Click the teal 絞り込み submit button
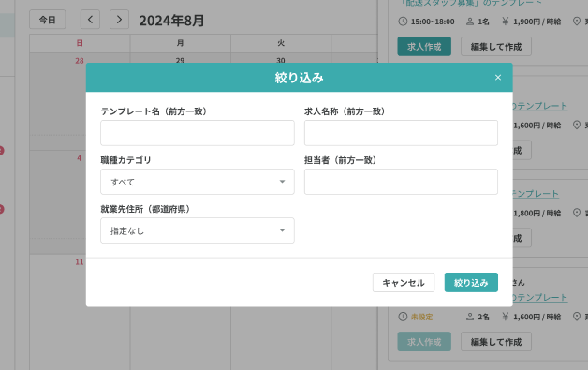 click(471, 282)
